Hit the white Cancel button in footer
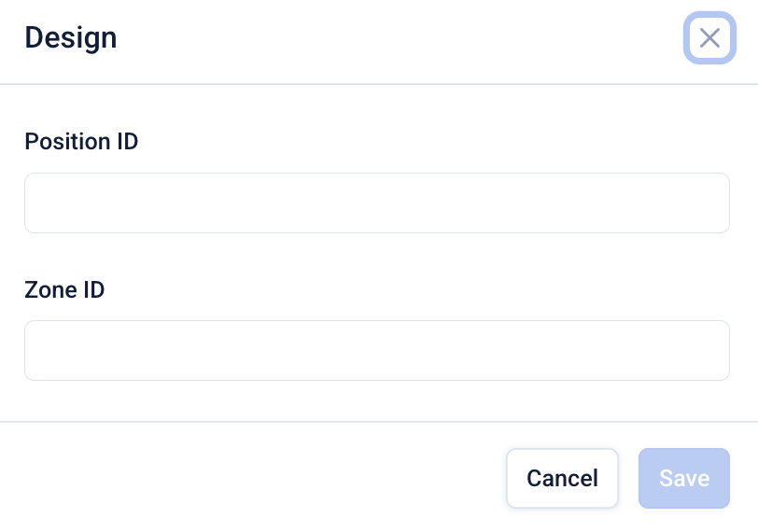This screenshot has height=532, width=758. (562, 478)
